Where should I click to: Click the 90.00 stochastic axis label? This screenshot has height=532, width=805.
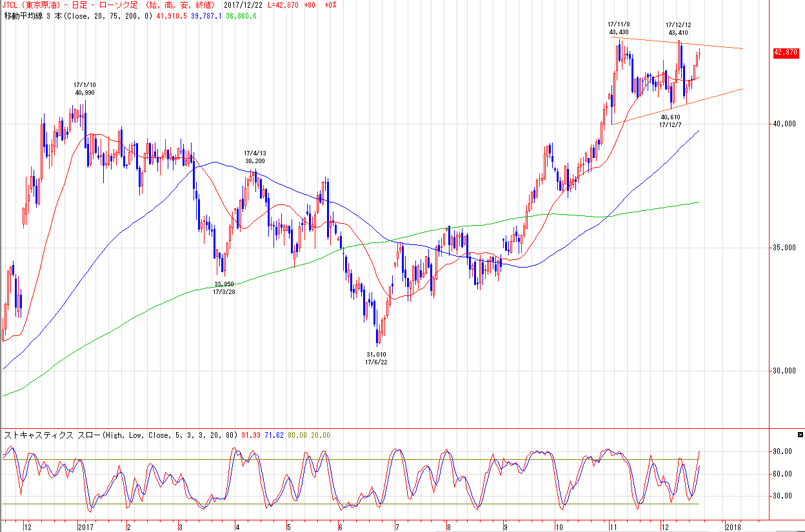click(x=784, y=452)
